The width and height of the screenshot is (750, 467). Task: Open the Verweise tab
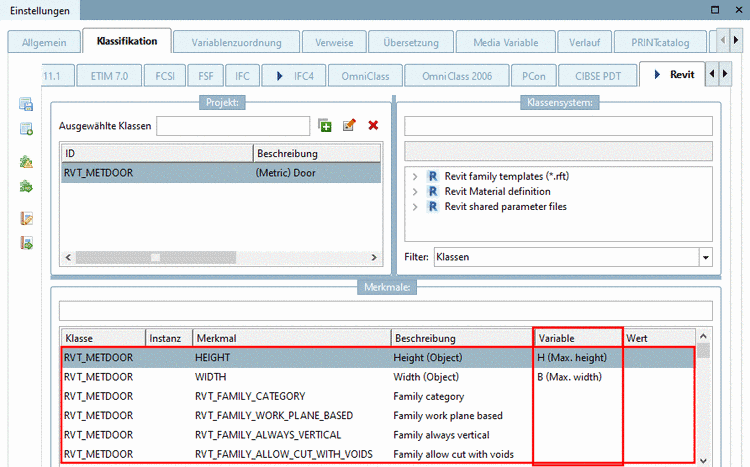pyautogui.click(x=334, y=43)
